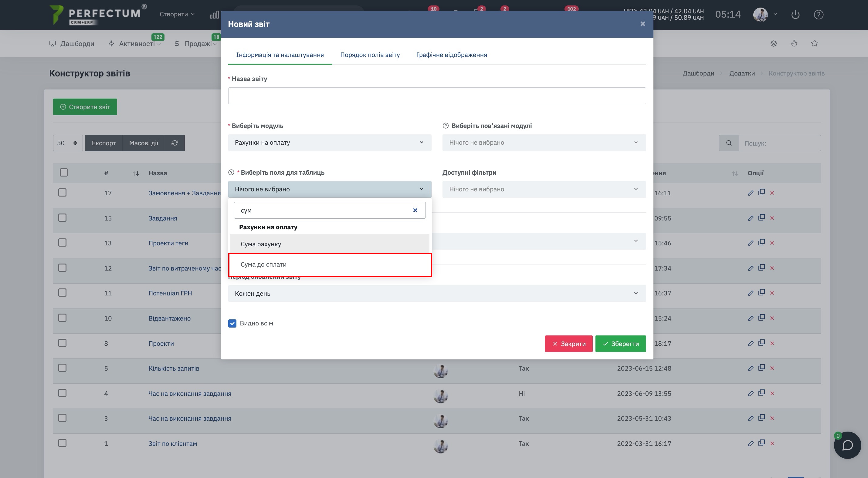Click the favorites star icon
This screenshot has width=868, height=478.
click(x=814, y=43)
